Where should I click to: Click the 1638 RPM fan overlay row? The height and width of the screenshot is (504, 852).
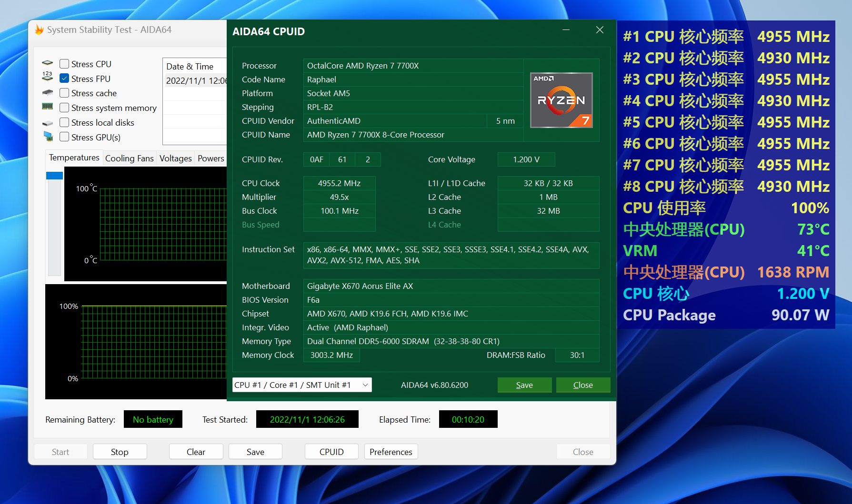tap(726, 272)
